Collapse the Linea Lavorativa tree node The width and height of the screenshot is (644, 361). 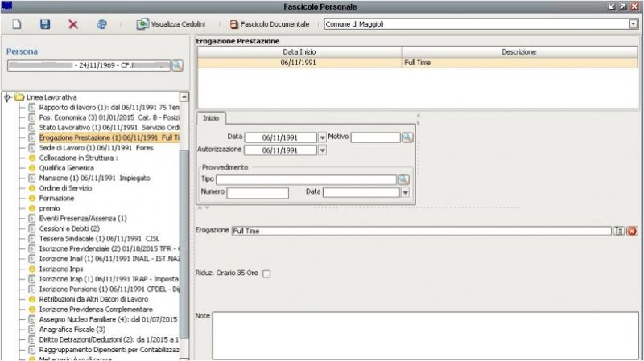[x=7, y=96]
